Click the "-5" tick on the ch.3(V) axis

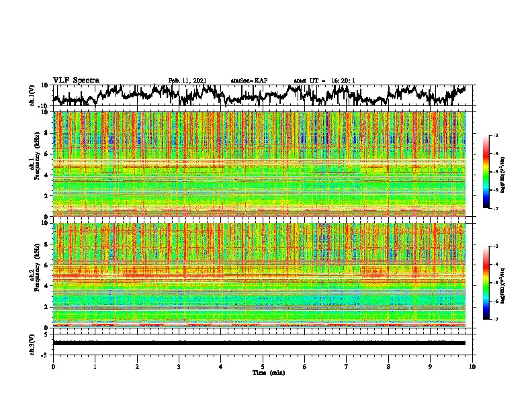coord(44,355)
